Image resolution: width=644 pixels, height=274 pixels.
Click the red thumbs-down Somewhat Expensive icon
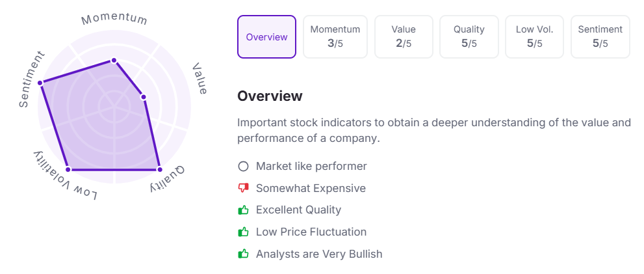click(x=244, y=188)
